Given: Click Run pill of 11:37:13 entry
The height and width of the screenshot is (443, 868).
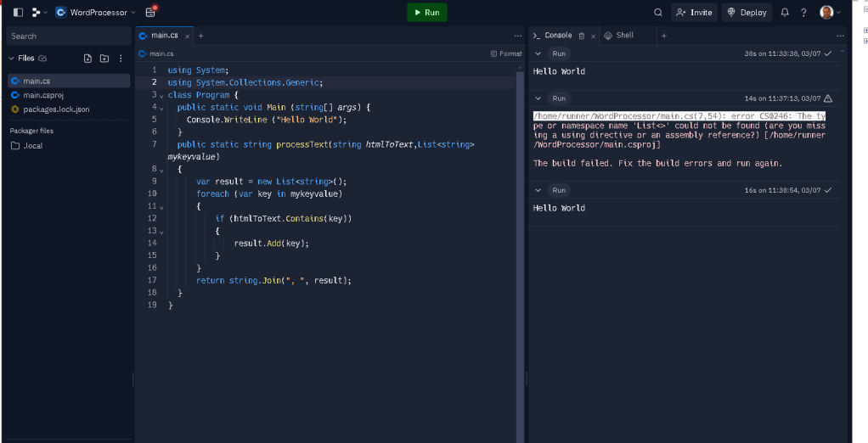Looking at the screenshot, I should 559,98.
